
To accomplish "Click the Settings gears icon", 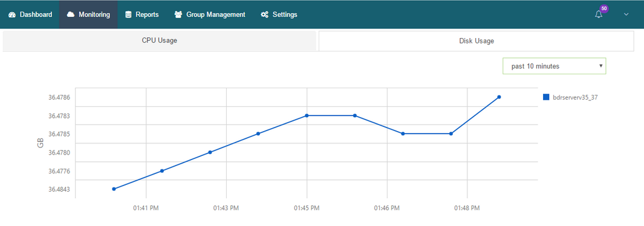I will (265, 15).
